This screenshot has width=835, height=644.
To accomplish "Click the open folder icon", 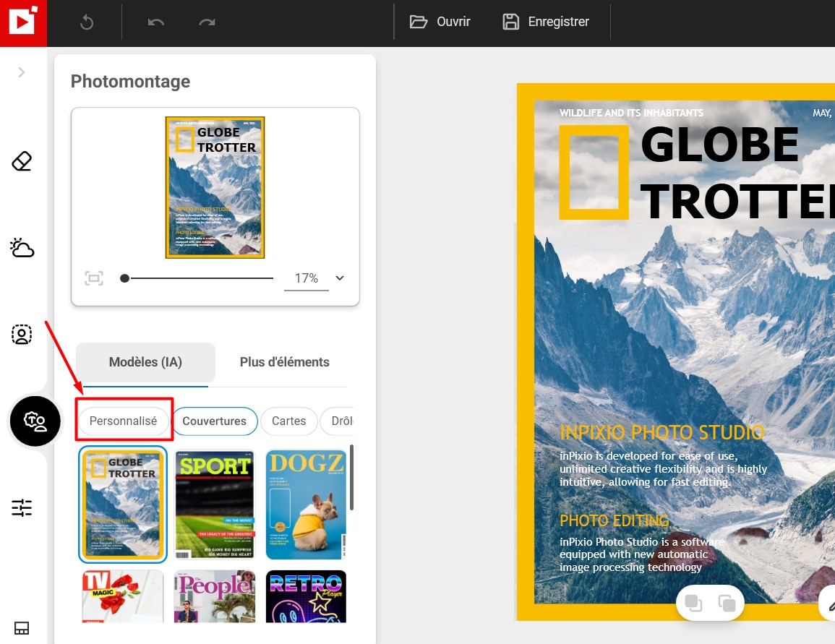I will tap(419, 22).
